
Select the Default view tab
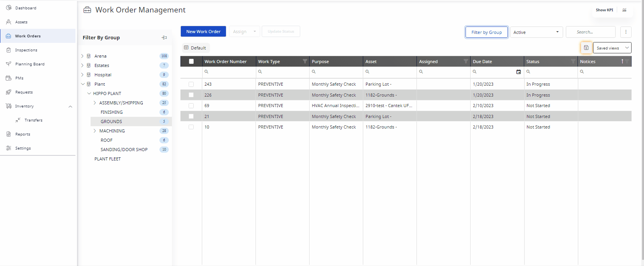coord(195,48)
